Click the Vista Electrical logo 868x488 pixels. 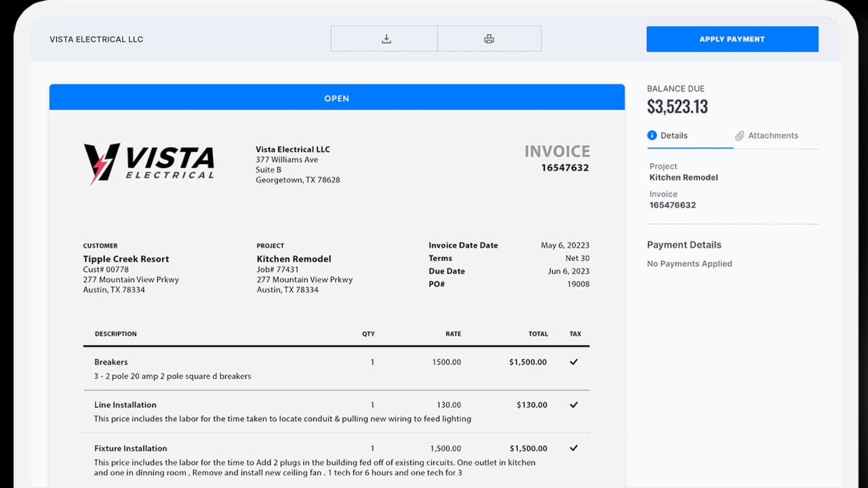tap(149, 163)
